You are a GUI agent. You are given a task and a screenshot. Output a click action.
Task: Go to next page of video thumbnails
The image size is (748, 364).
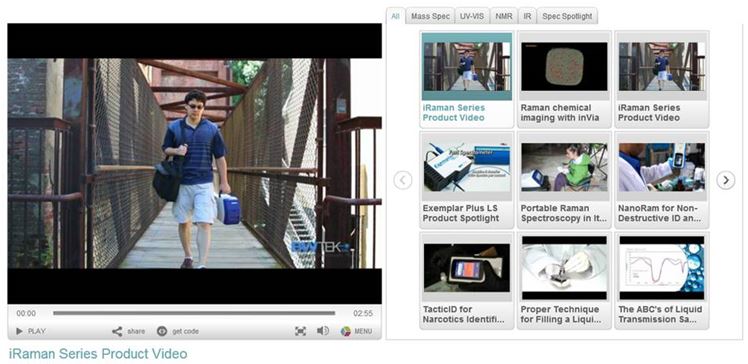[726, 180]
